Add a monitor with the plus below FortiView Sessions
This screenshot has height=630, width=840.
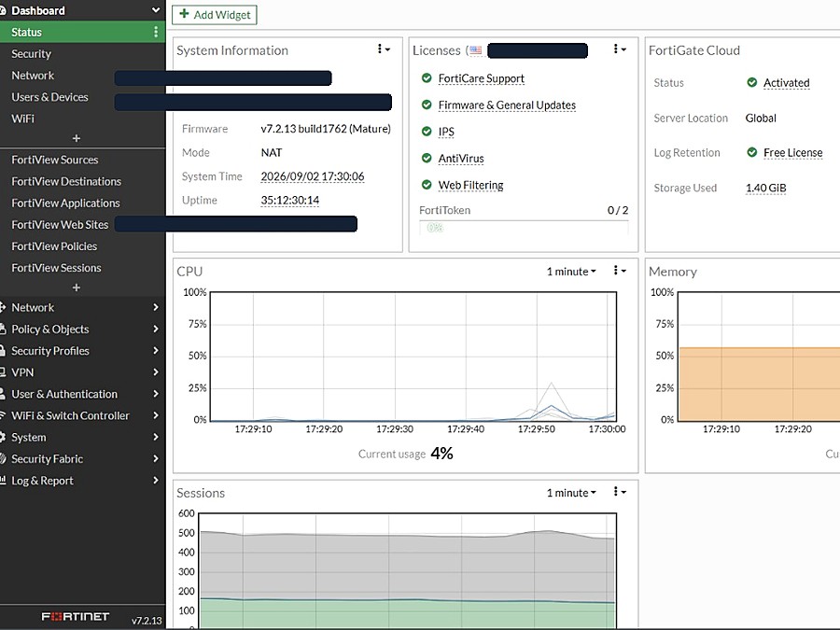tap(77, 287)
